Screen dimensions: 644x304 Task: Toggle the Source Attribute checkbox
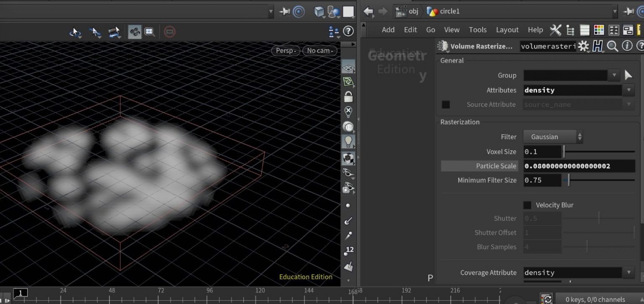pyautogui.click(x=446, y=104)
